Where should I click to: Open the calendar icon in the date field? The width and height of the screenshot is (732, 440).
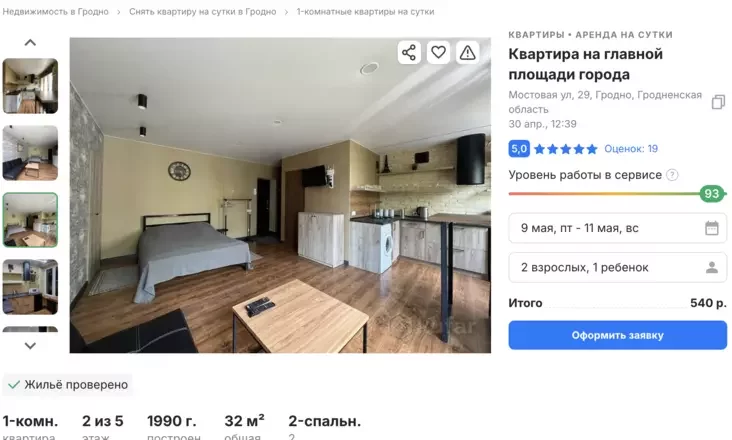coord(711,228)
